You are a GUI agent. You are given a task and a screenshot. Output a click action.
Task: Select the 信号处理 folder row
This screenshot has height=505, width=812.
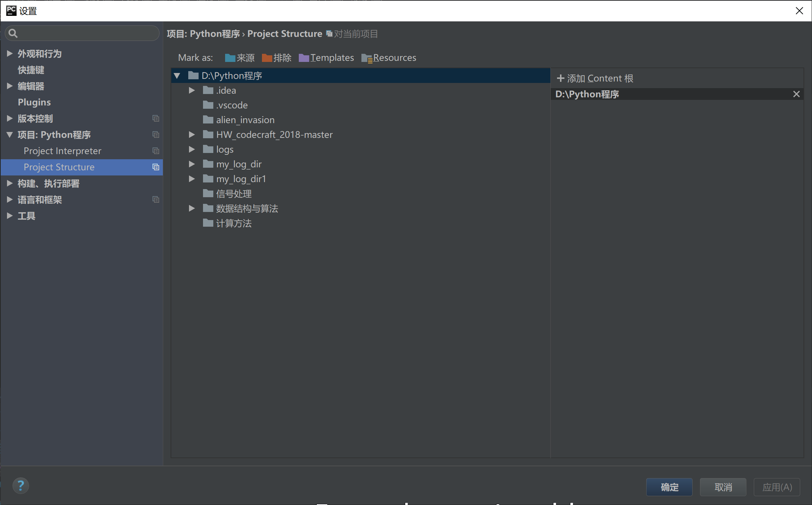point(361,194)
